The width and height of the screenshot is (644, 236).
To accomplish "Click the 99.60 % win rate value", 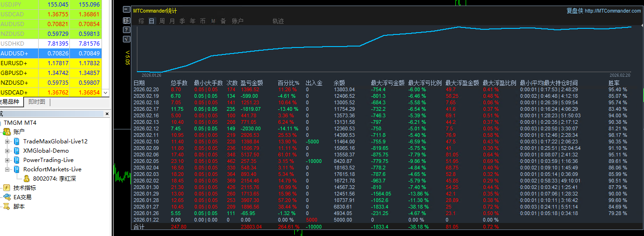I will [618, 200].
